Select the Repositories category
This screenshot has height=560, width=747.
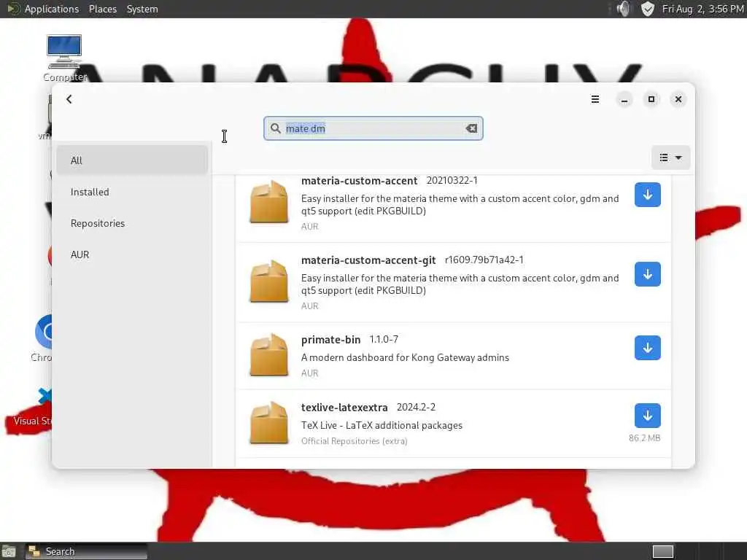pyautogui.click(x=132, y=223)
